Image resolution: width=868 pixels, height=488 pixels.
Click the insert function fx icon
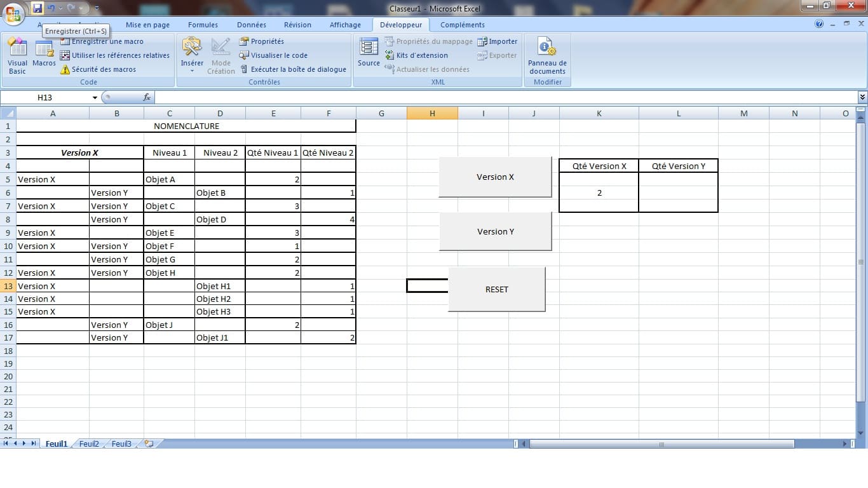click(147, 97)
